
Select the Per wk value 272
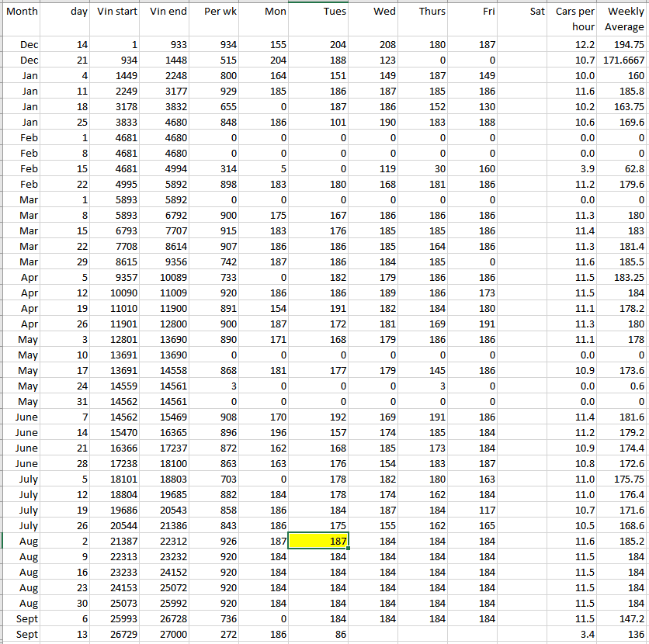click(215, 634)
